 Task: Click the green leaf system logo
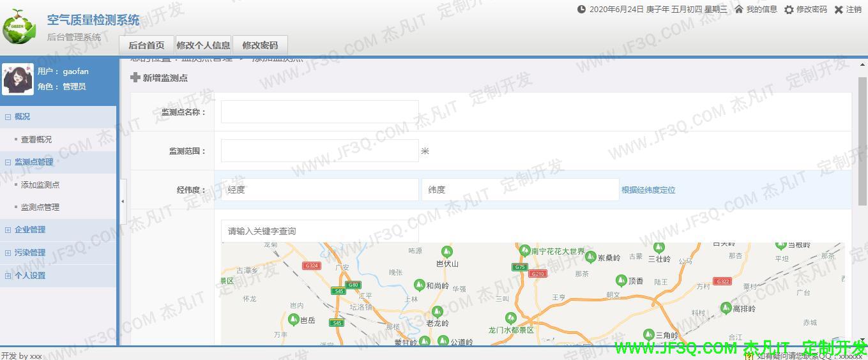(19, 27)
